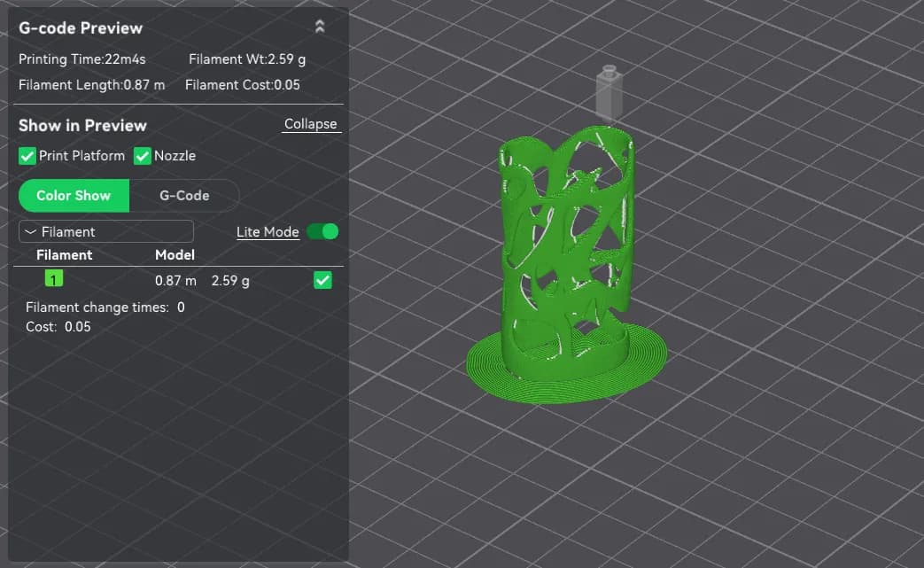Click the Filament Wt:2.59 g text
This screenshot has width=924, height=568.
tap(247, 58)
